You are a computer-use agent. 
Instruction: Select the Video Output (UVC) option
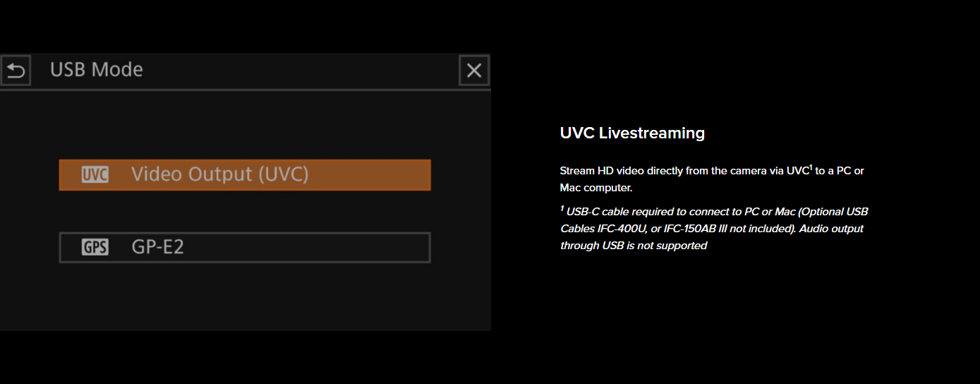click(245, 174)
